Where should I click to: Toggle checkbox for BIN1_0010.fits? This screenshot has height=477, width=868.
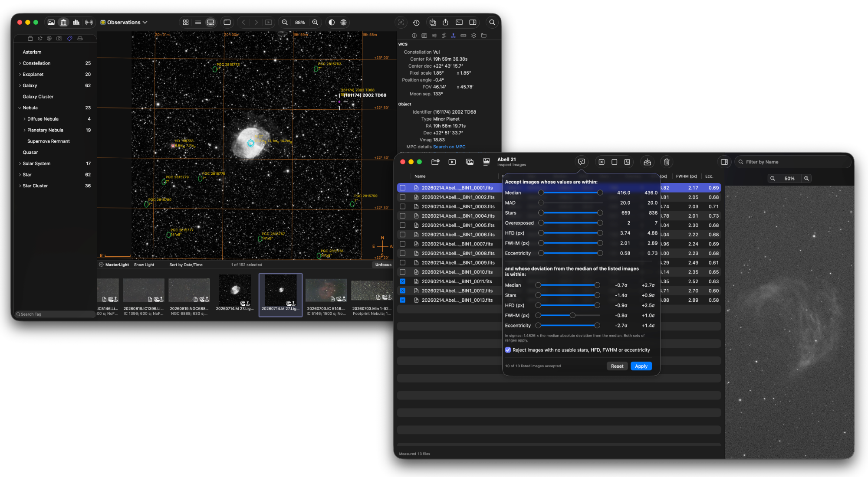(x=403, y=272)
